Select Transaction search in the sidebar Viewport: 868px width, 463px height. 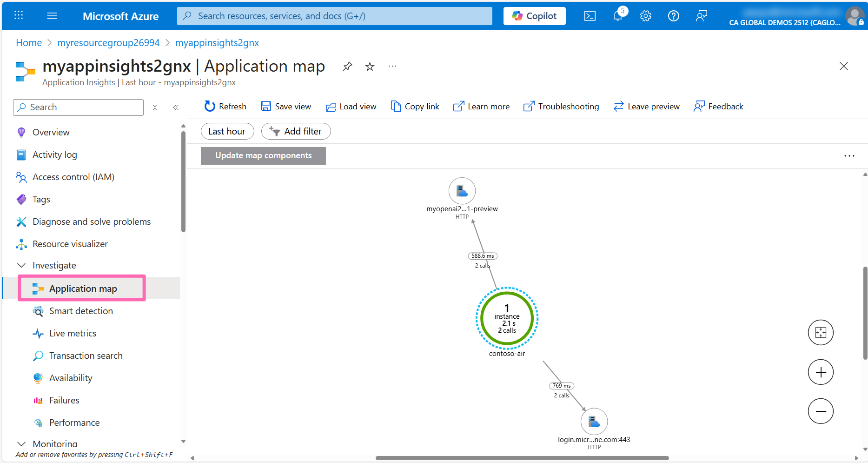[x=86, y=355]
